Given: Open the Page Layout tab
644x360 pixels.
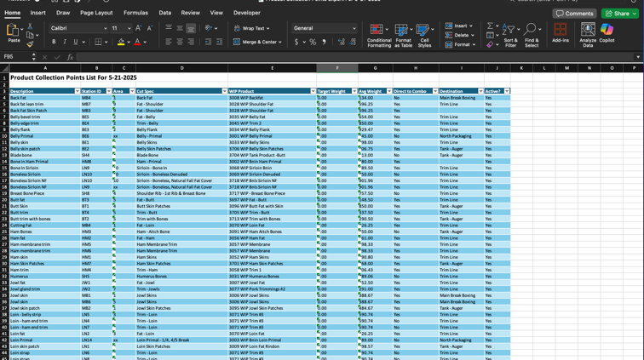Looking at the screenshot, I should click(x=96, y=13).
